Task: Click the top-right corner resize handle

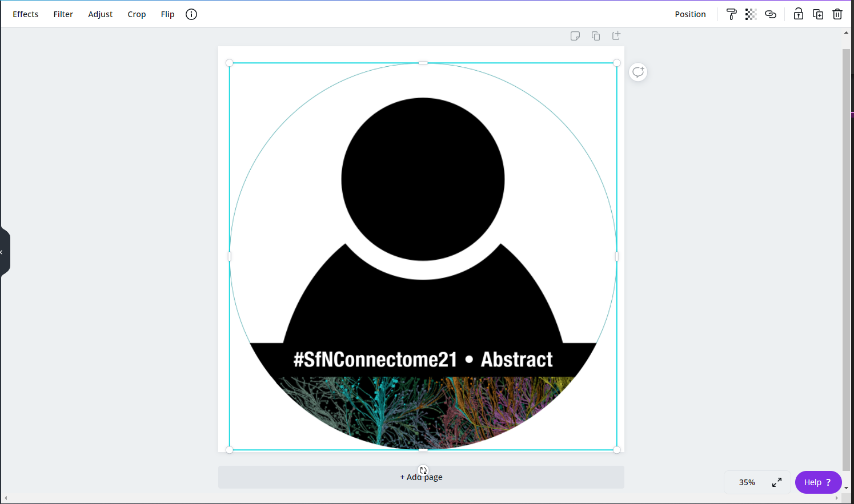Action: pyautogui.click(x=617, y=63)
